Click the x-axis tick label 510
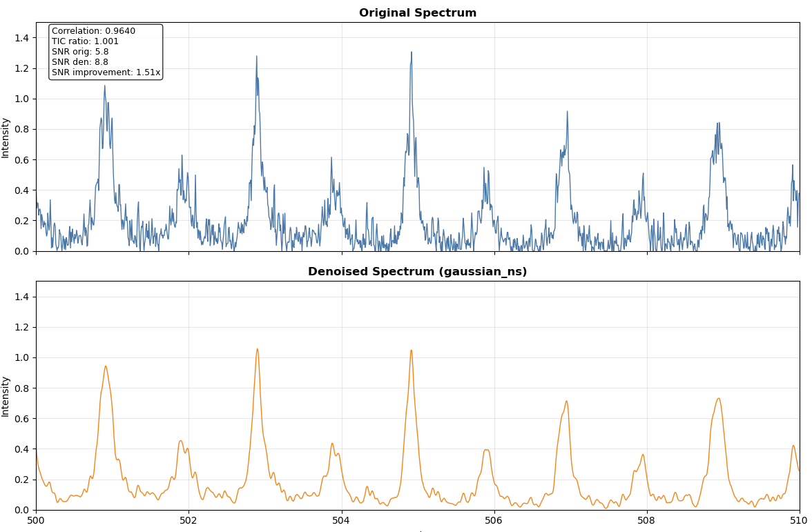This screenshot has width=812, height=532. (800, 520)
